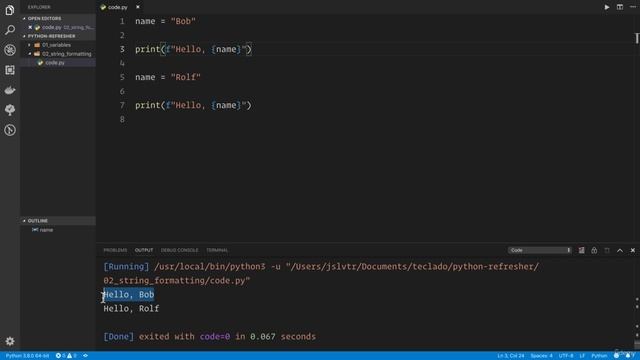The image size is (640, 360).
Task: Click the Ln 3, Col 24 cursor position
Action: 510,356
